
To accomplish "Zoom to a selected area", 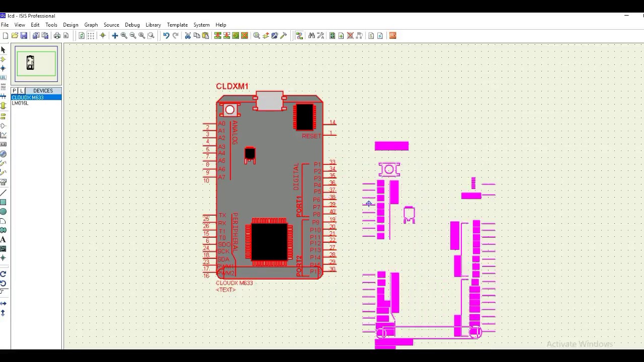I will point(151,36).
